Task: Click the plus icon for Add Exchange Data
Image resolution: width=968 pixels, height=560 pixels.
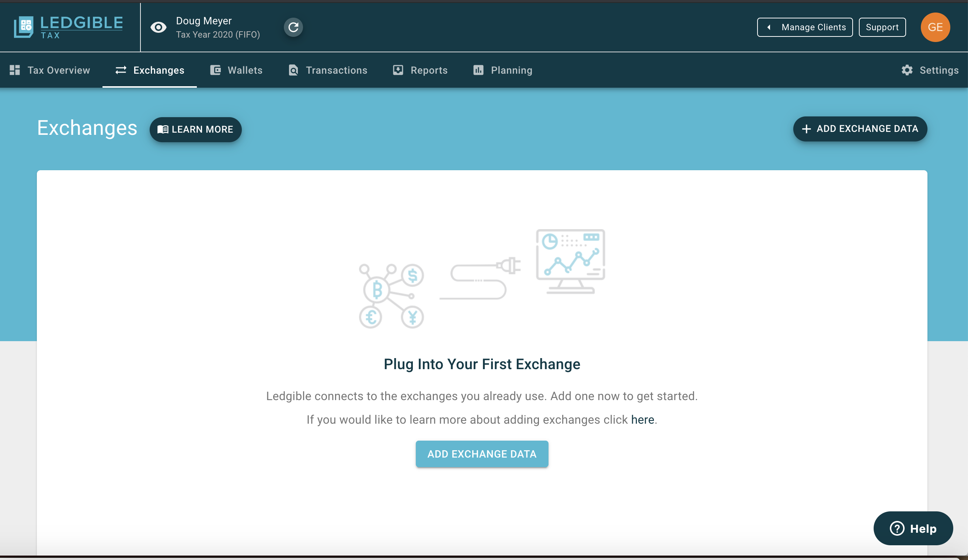Action: click(806, 129)
